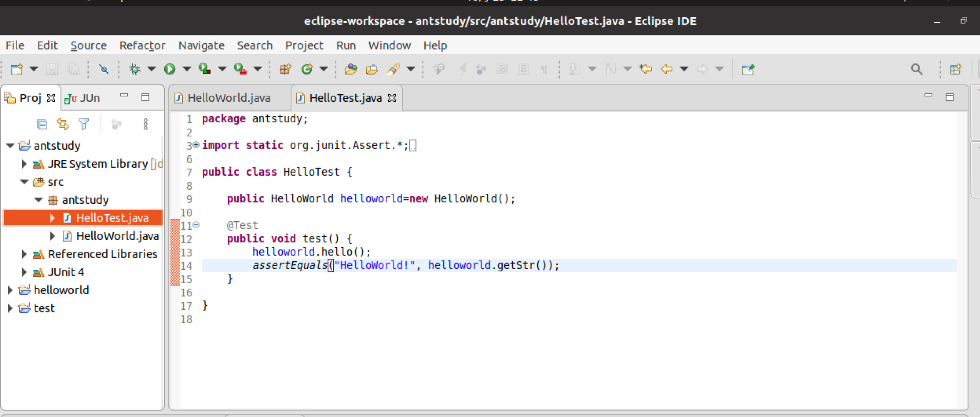
Task: Maximize the Project Explorer panel
Action: click(x=145, y=97)
